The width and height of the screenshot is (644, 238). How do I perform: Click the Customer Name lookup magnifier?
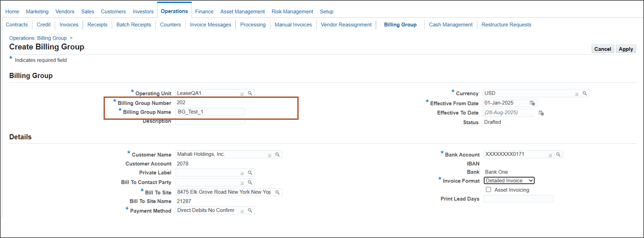coord(277,154)
